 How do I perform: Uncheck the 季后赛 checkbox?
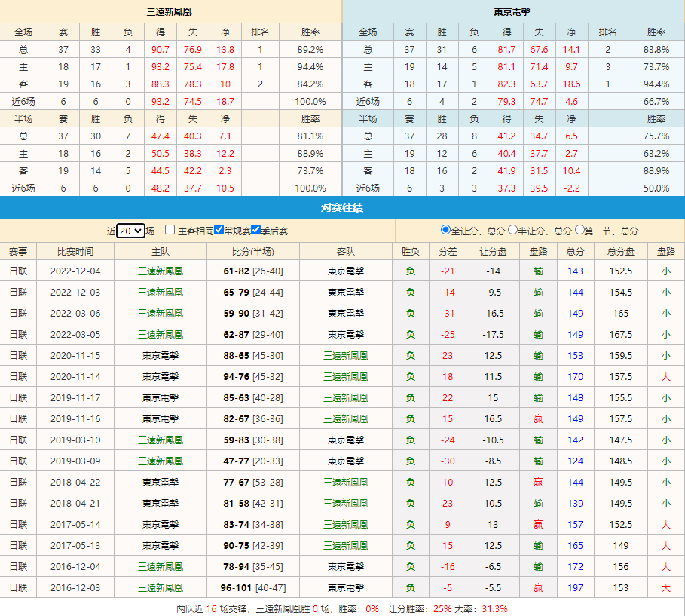point(256,230)
